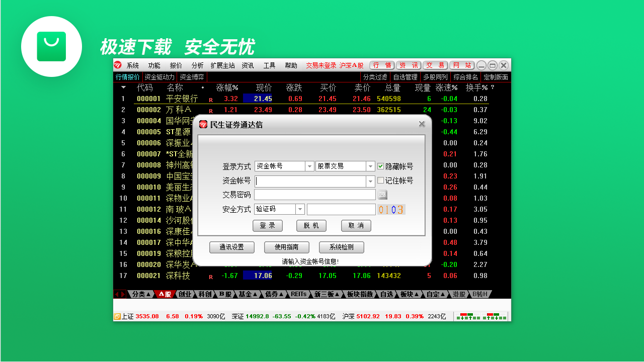Open the 分析 menu
This screenshot has height=362, width=644.
pyautogui.click(x=197, y=65)
